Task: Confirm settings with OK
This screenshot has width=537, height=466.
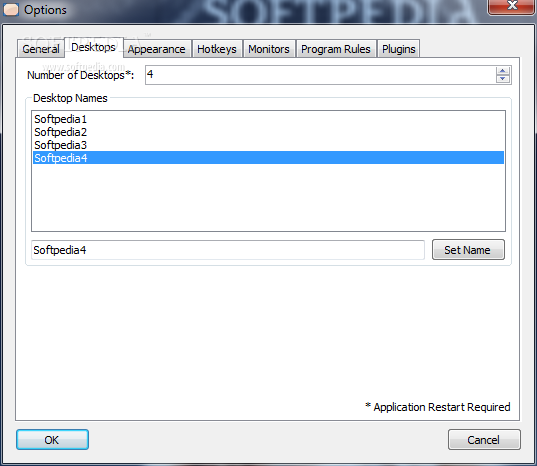Action: click(52, 440)
